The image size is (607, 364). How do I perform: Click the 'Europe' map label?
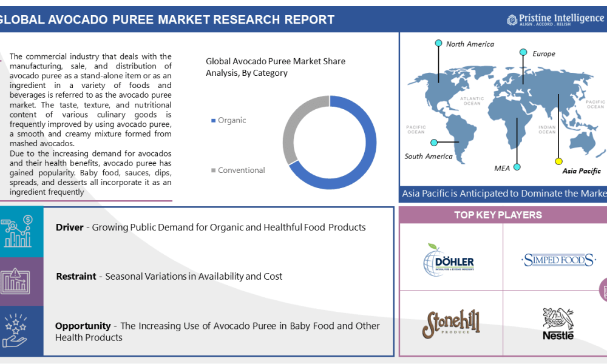point(543,54)
